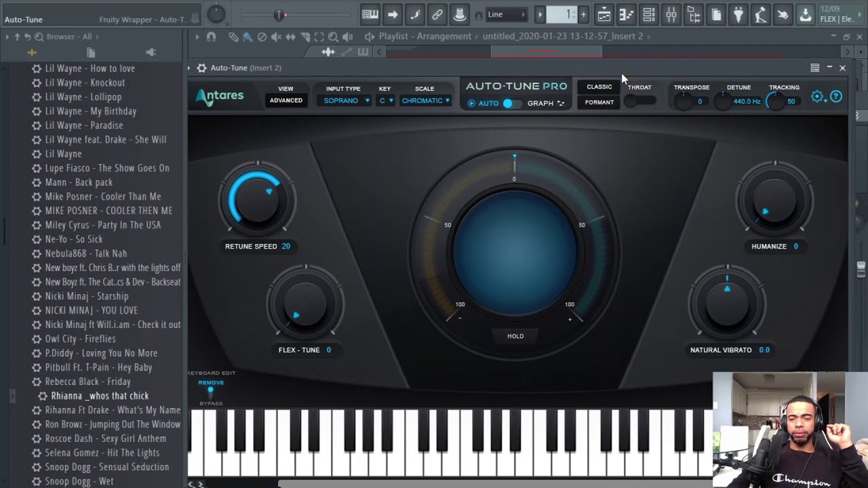
Task: Open the Piano roll view icon
Action: click(626, 14)
